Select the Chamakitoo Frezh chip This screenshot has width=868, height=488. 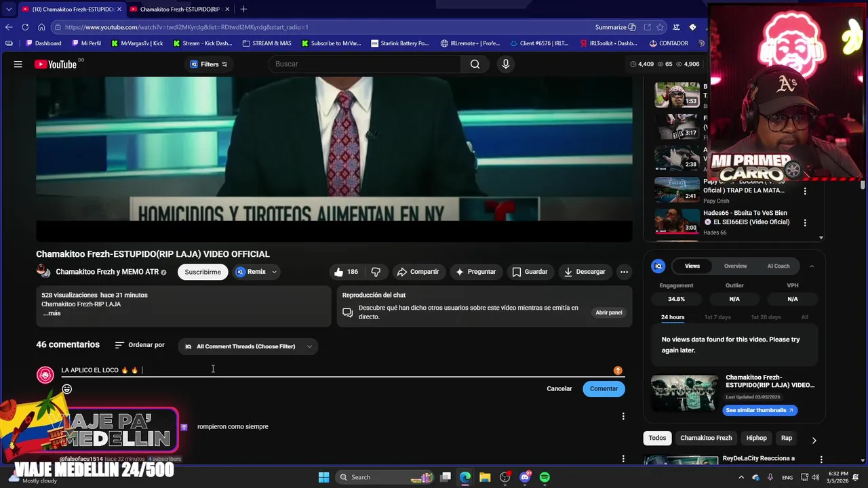(x=706, y=438)
